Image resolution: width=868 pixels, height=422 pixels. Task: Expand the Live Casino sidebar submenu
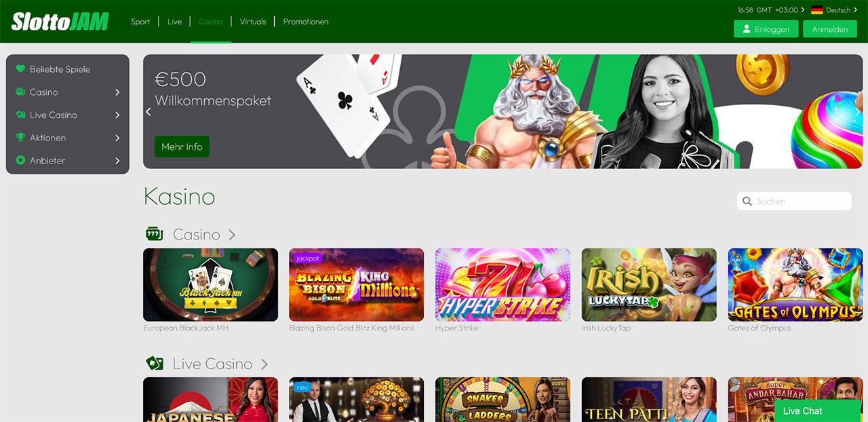[x=117, y=115]
